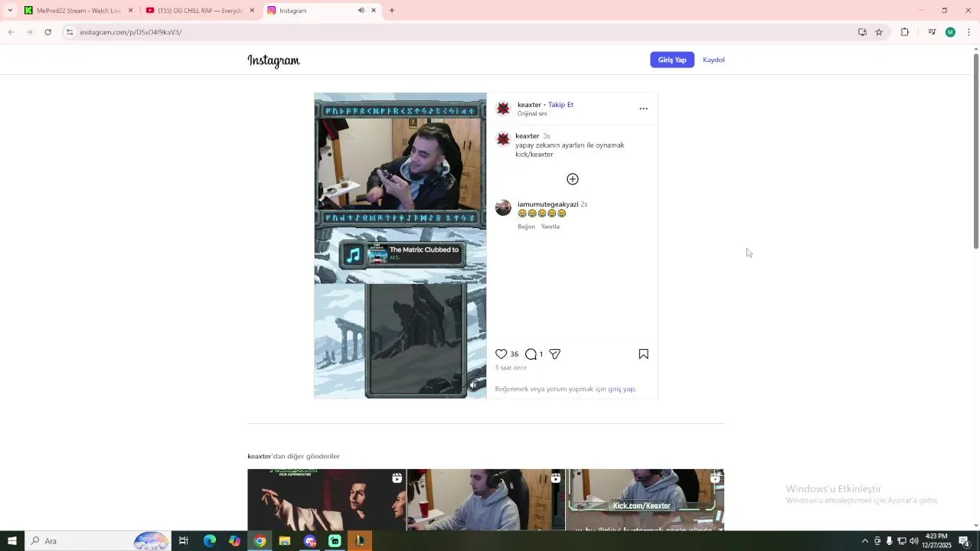Open Chrome extensions puzzle icon

[x=905, y=32]
